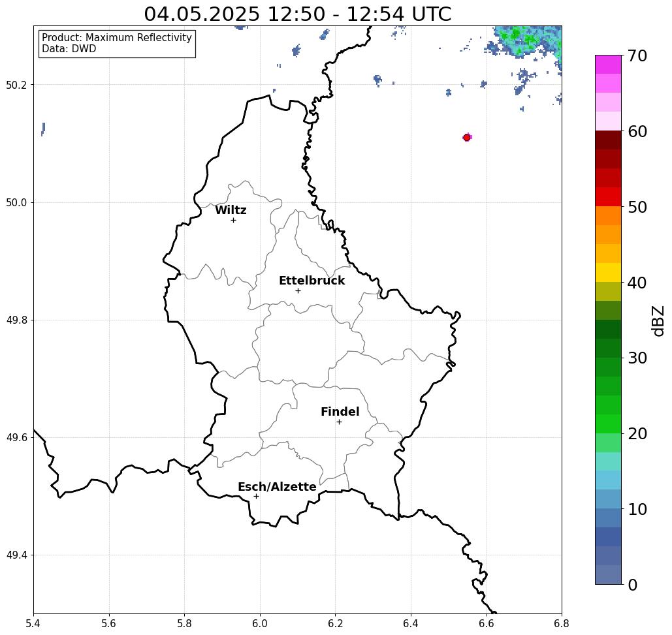Select the Wiltz label text
This screenshot has width=672, height=635.
[x=231, y=210]
